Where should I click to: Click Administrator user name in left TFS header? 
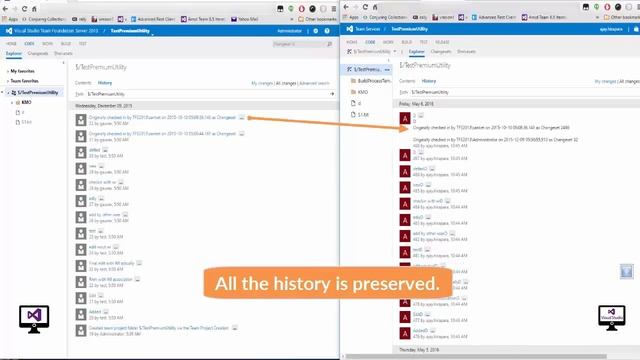[289, 31]
